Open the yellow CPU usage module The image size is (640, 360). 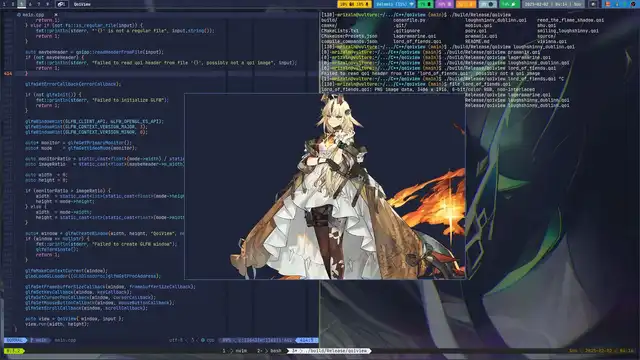click(x=354, y=4)
